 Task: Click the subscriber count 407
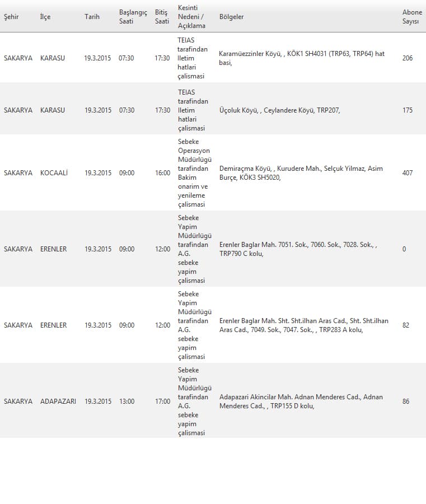click(408, 173)
